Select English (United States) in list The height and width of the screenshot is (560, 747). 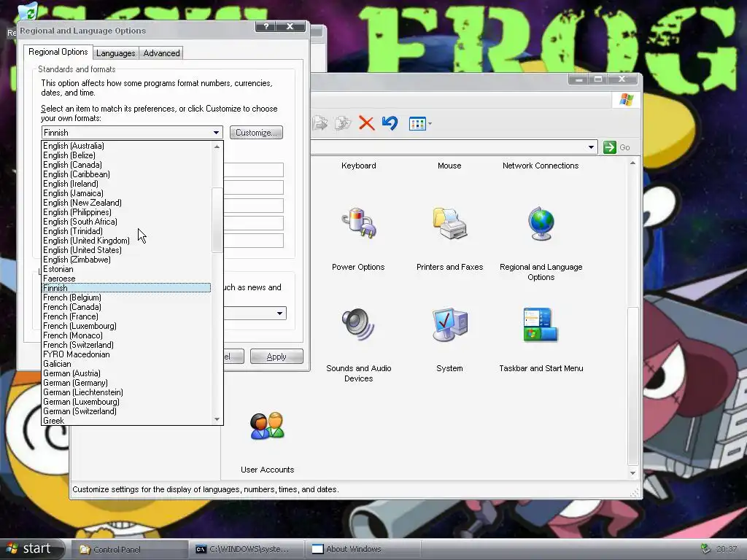click(126, 251)
